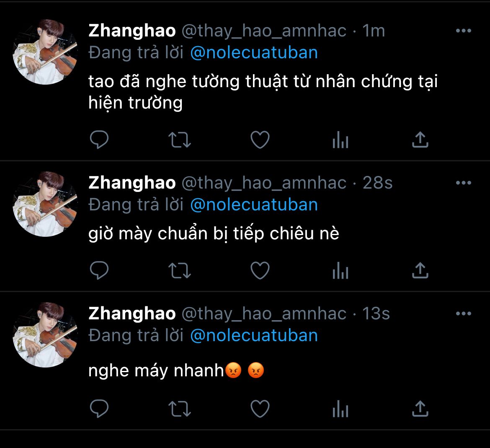Like the tweet posted 28s ago

(x=260, y=270)
